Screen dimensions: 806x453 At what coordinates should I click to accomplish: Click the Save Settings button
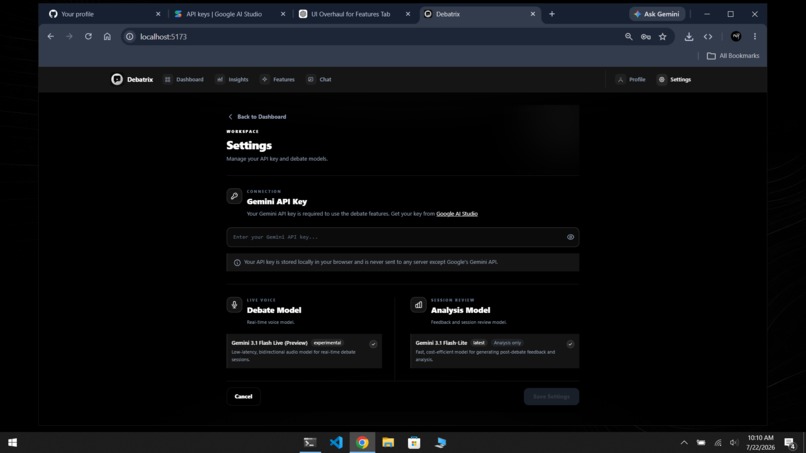(x=551, y=396)
